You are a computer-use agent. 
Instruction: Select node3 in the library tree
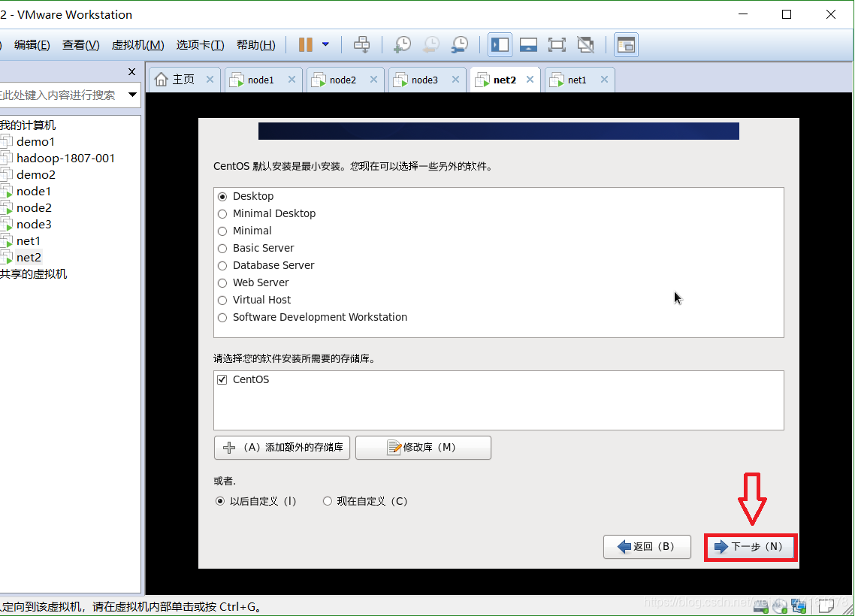pyautogui.click(x=34, y=224)
